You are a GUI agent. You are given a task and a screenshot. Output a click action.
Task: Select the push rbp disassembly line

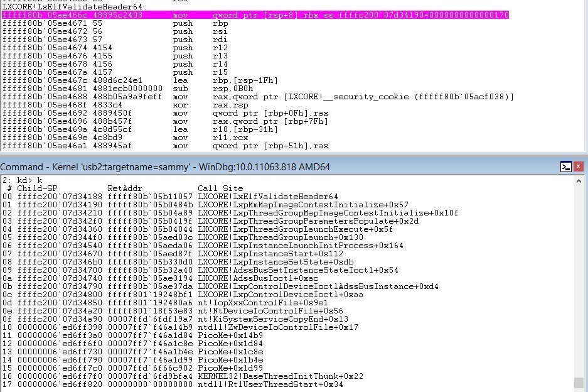[115, 23]
